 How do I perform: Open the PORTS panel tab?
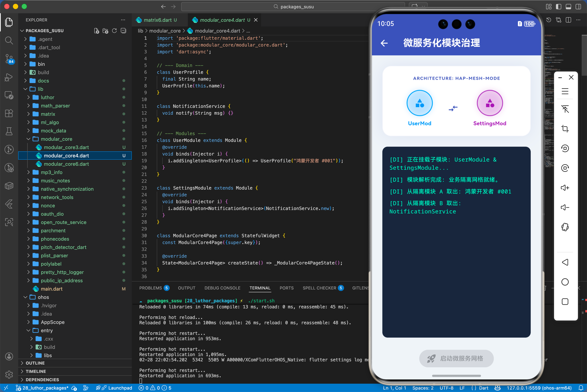[287, 288]
